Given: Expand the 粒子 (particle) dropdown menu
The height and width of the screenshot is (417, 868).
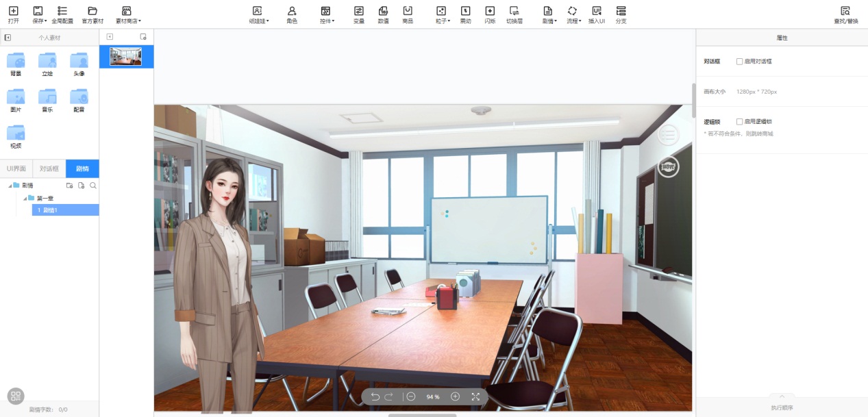Looking at the screenshot, I should (442, 14).
